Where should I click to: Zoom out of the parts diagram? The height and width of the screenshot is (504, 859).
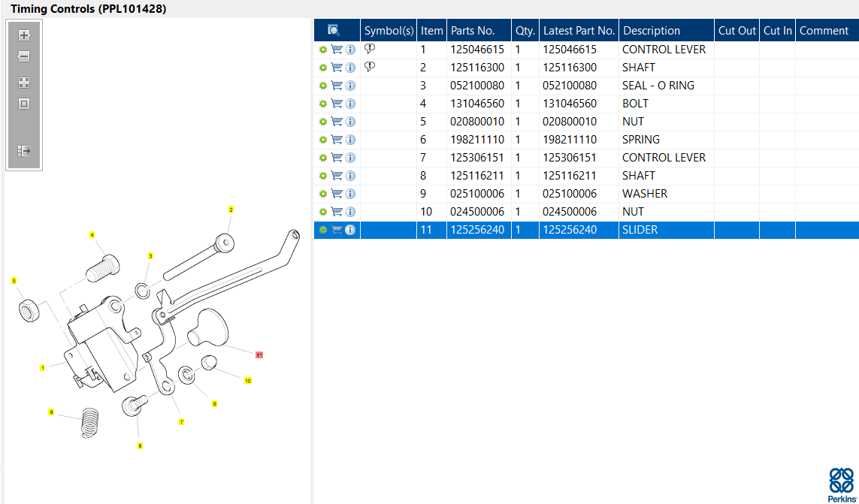coord(24,57)
